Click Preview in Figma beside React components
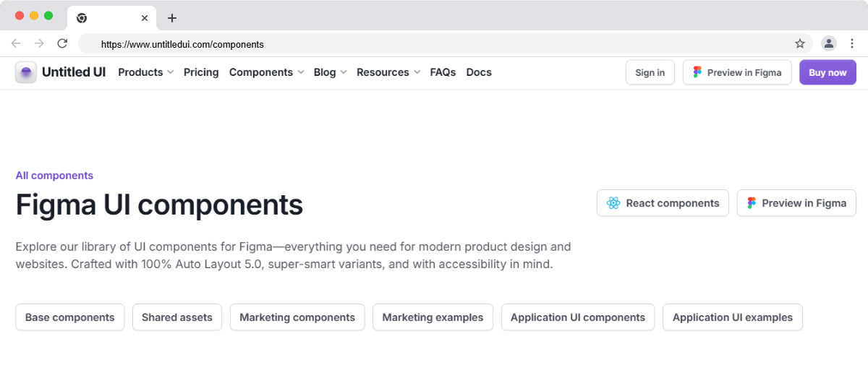Viewport: 868px width, 370px height. 796,203
